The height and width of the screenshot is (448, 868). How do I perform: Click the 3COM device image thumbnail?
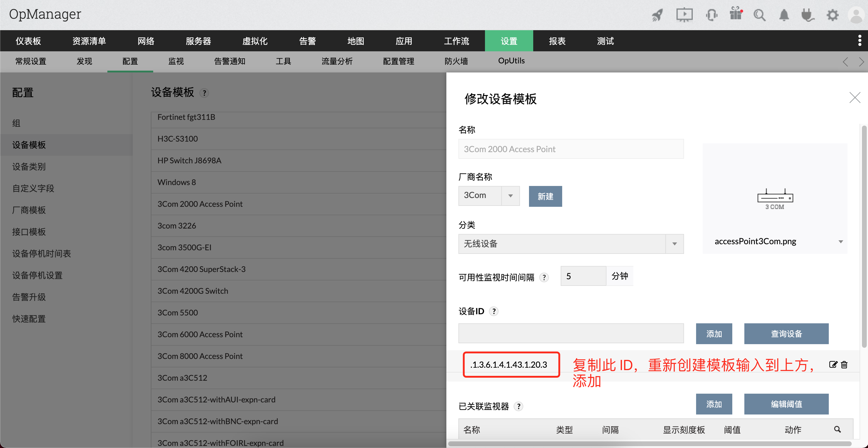tap(775, 199)
